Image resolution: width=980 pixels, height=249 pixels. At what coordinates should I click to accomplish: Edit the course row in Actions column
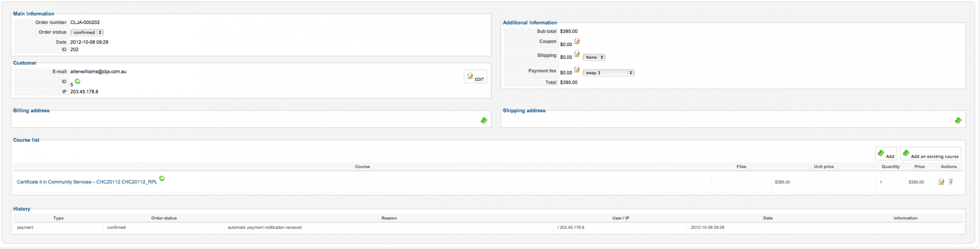941,182
